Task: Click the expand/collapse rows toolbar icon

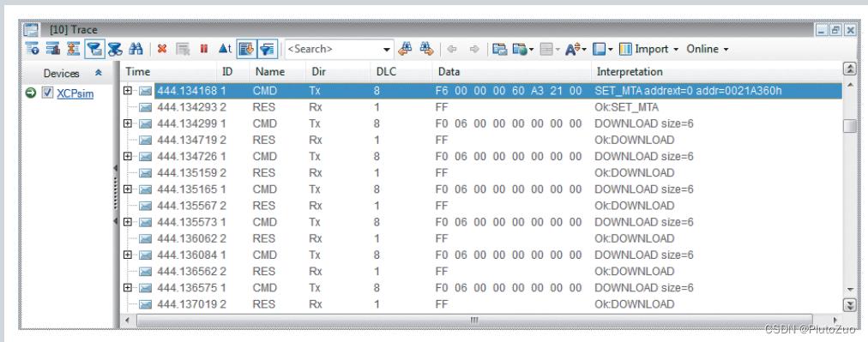Action: point(74,49)
